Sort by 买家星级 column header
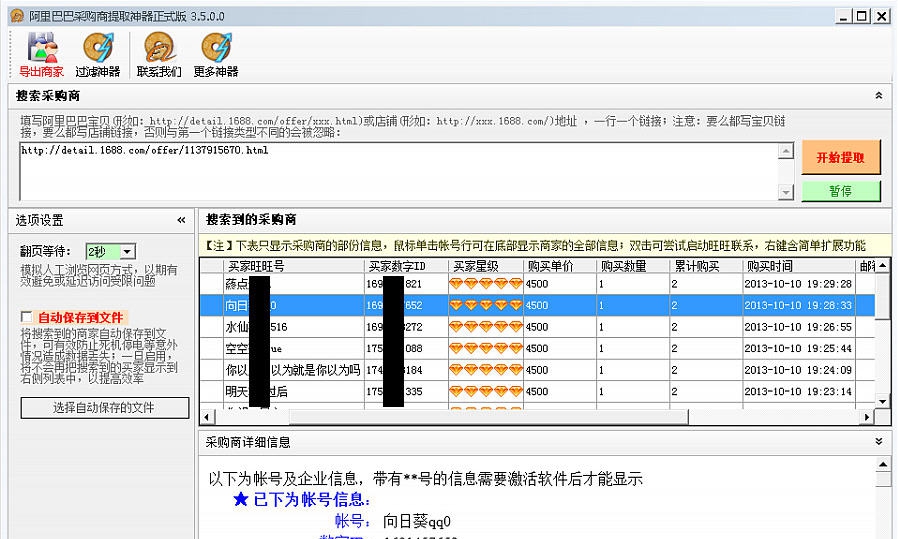Viewport: 898px width, 539px height. (486, 266)
